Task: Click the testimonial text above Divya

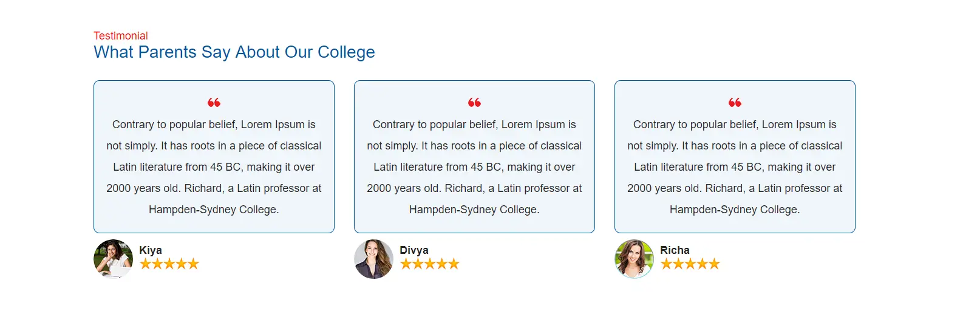Action: (474, 167)
